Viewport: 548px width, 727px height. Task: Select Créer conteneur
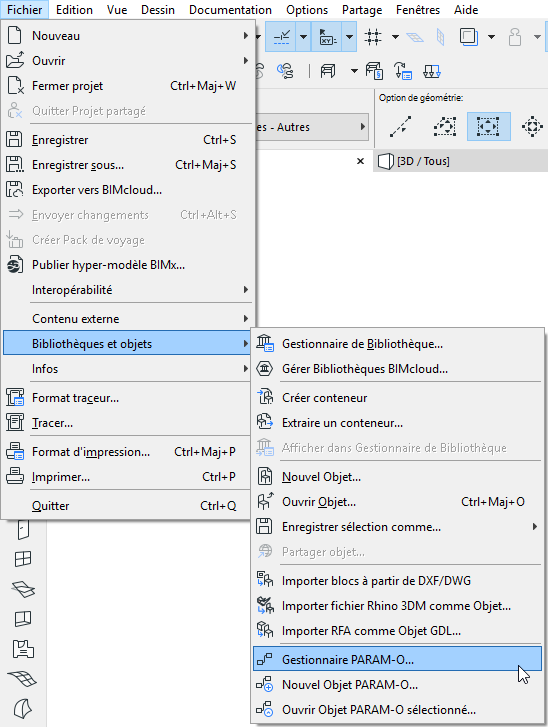click(x=397, y=398)
